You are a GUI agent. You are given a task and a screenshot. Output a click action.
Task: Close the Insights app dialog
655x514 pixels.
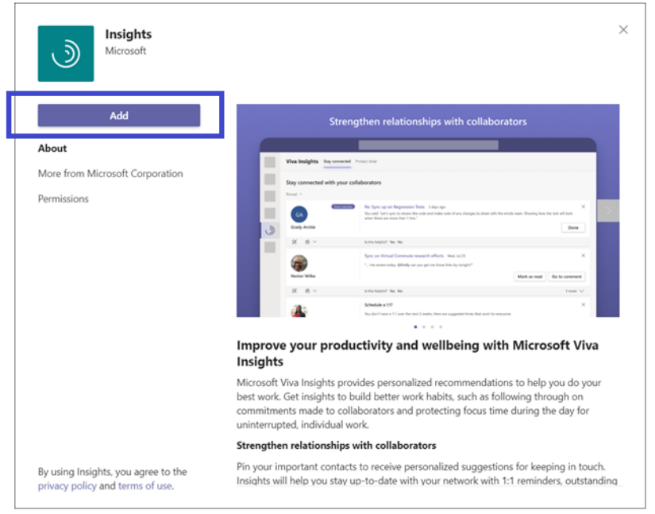(623, 30)
